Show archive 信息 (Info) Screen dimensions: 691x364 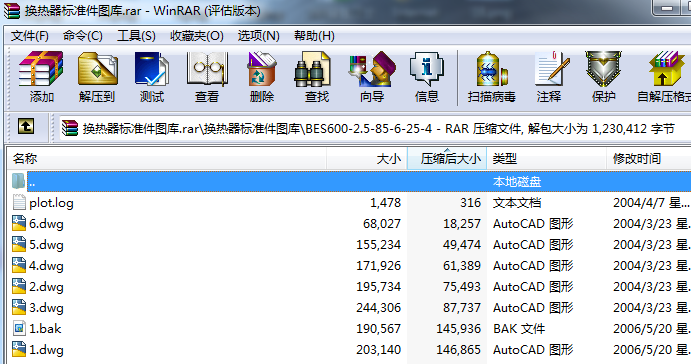click(427, 69)
